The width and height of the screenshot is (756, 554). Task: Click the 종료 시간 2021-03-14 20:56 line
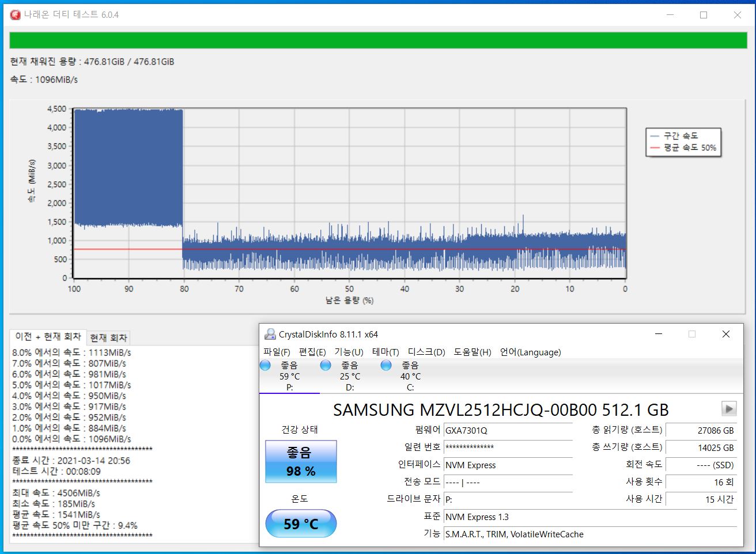[71, 461]
